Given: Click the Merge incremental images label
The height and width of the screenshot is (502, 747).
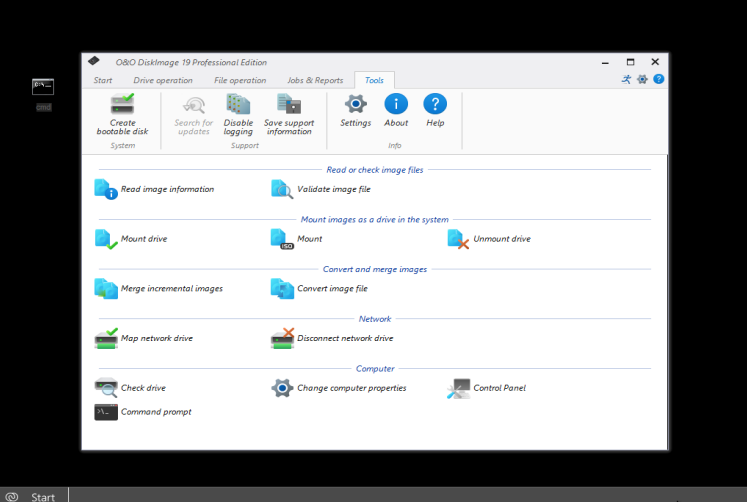Looking at the screenshot, I should pos(172,289).
